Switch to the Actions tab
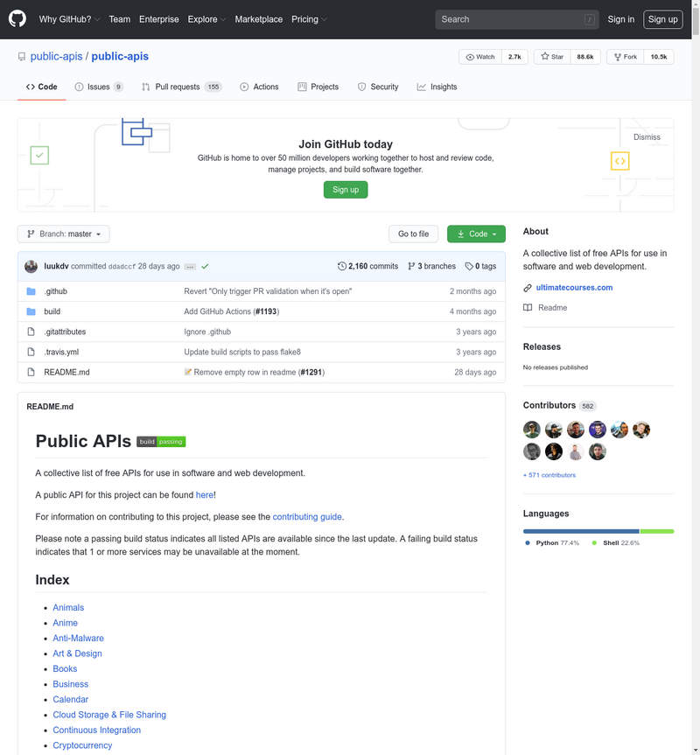This screenshot has height=755, width=700. pyautogui.click(x=259, y=87)
